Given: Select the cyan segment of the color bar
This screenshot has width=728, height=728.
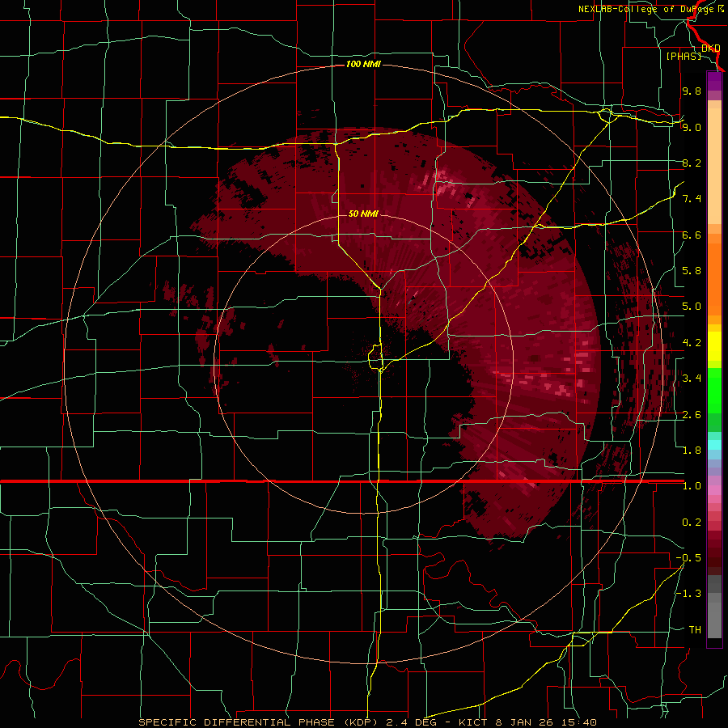Looking at the screenshot, I should coord(714,444).
